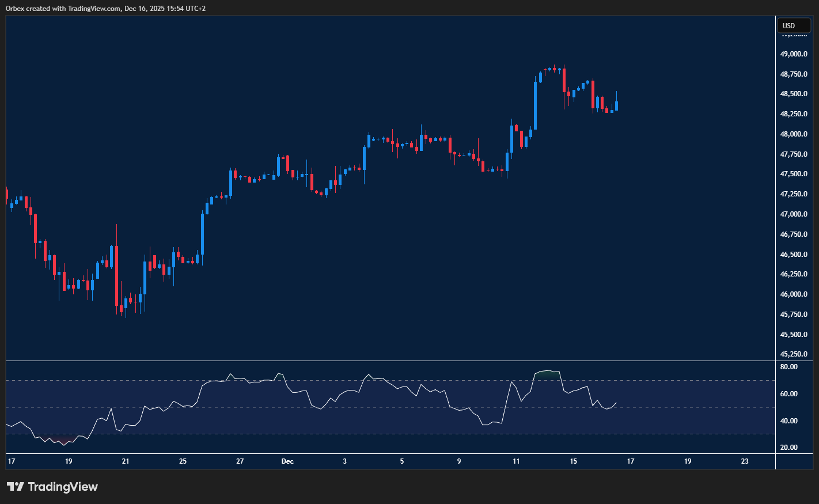Click the RSI 60.00 scale label
Viewport: 819px width, 504px height.
pyautogui.click(x=788, y=394)
